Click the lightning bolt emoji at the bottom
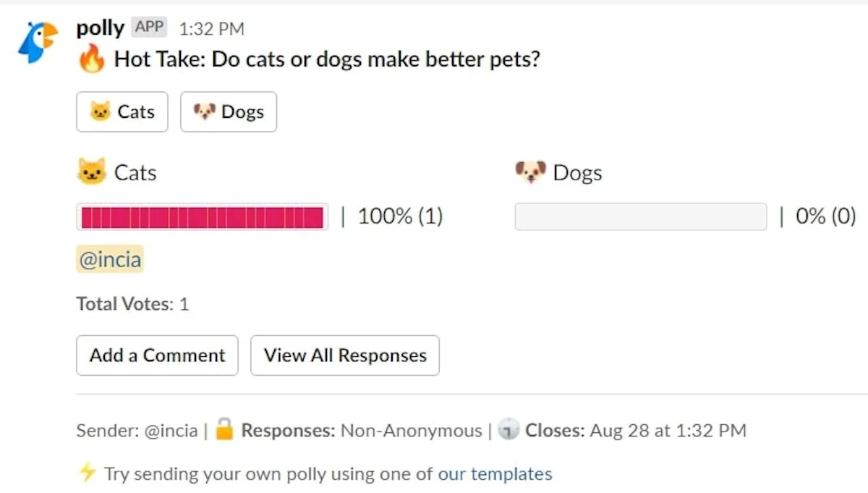The width and height of the screenshot is (868, 493). tap(88, 473)
